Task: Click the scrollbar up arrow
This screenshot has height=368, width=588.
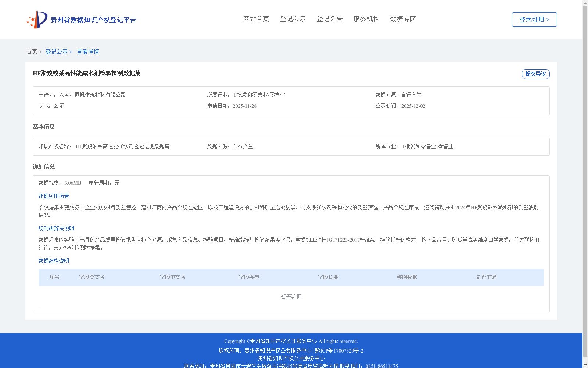Action: click(585, 3)
